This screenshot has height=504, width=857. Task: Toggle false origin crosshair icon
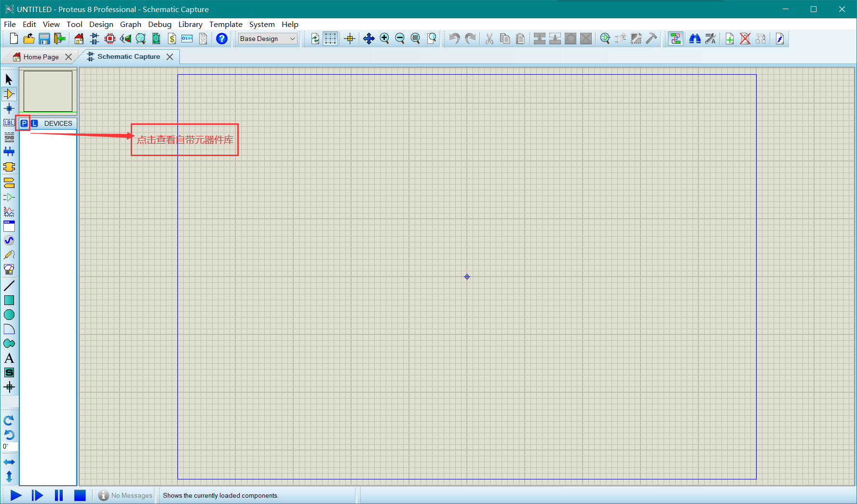pyautogui.click(x=350, y=39)
